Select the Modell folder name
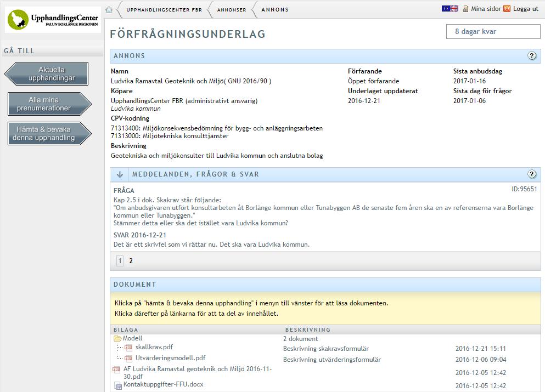Screen dimensions: 545x392 point(132,338)
